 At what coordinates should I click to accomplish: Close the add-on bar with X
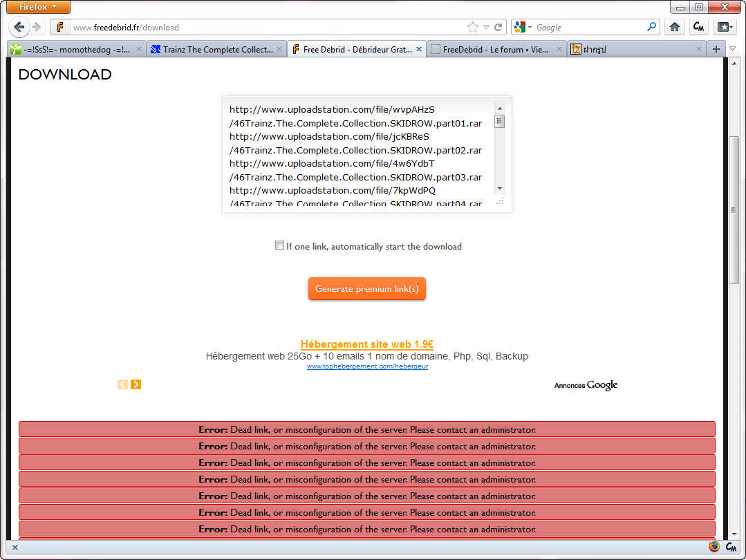pos(15,547)
